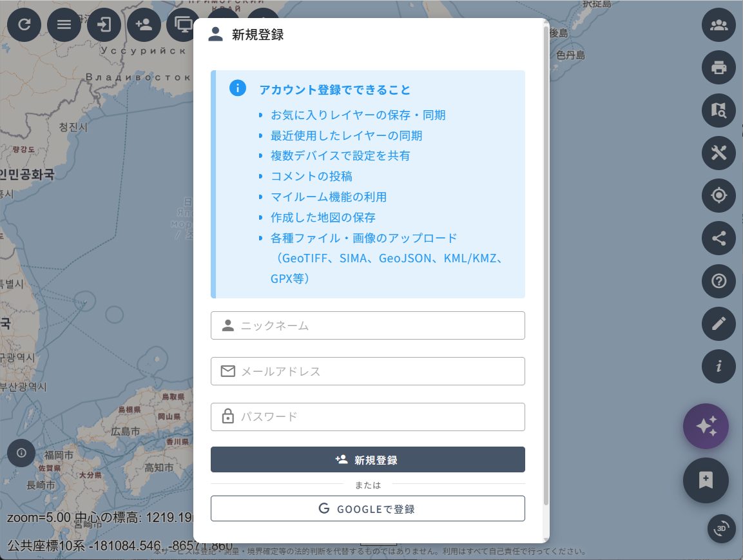743x560 pixels.
Task: Open the map search icon
Action: (718, 110)
